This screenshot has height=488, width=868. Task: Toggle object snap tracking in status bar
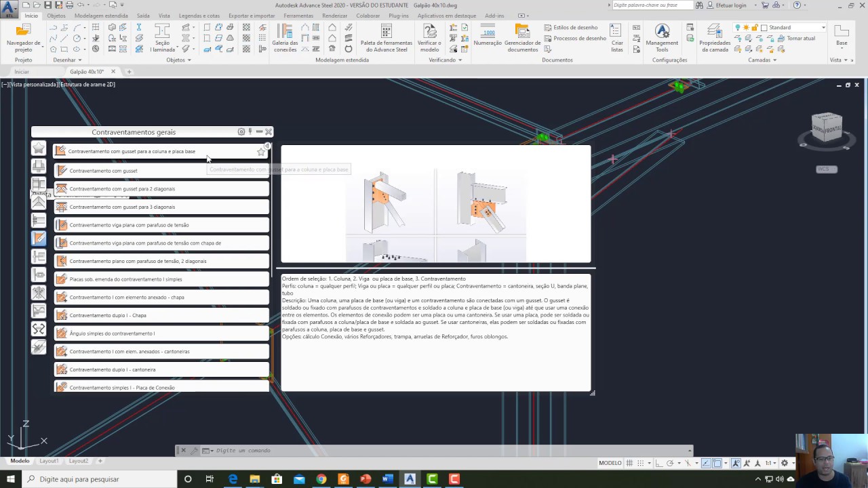706,463
